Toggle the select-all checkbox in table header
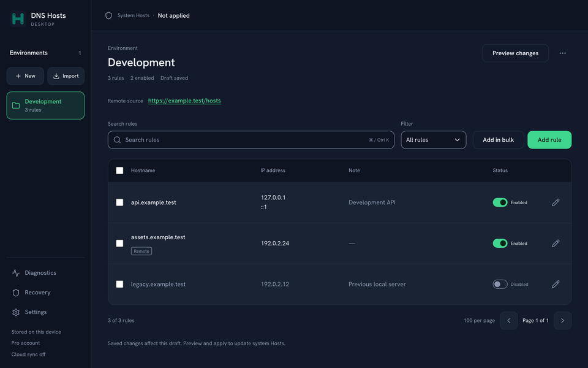 [119, 171]
